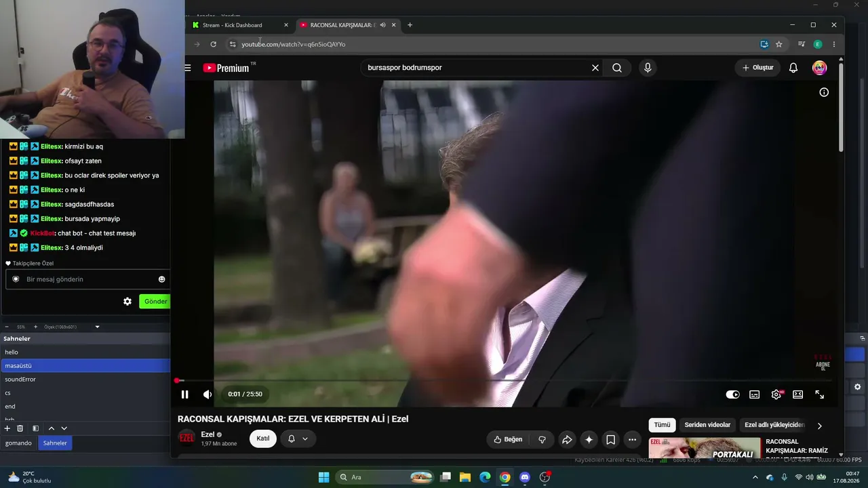Turn on subtitles in the player
Screen dimensions: 868x488
[754, 394]
